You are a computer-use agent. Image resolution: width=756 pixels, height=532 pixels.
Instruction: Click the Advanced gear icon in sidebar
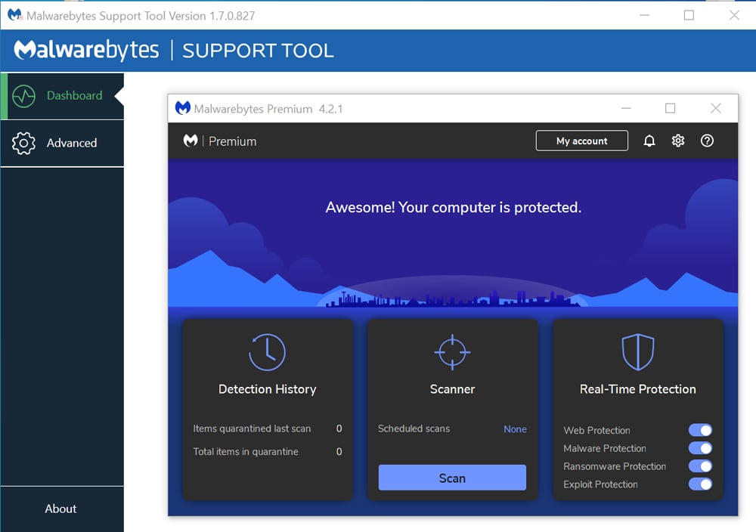pyautogui.click(x=24, y=144)
